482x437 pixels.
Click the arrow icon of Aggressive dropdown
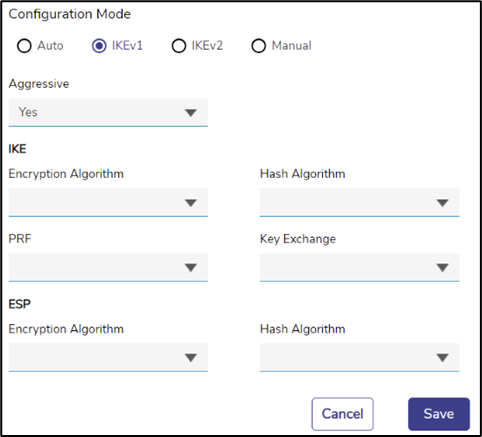[x=191, y=113]
